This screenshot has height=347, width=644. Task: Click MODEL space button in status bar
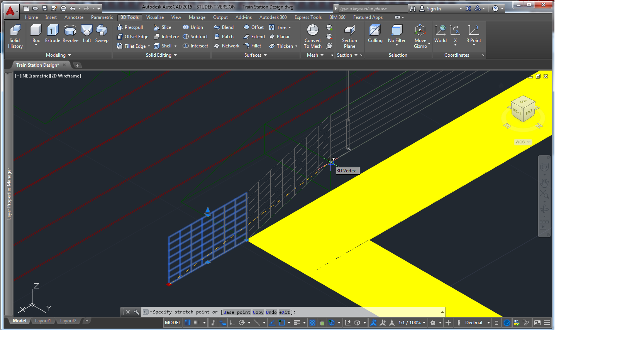[173, 323]
